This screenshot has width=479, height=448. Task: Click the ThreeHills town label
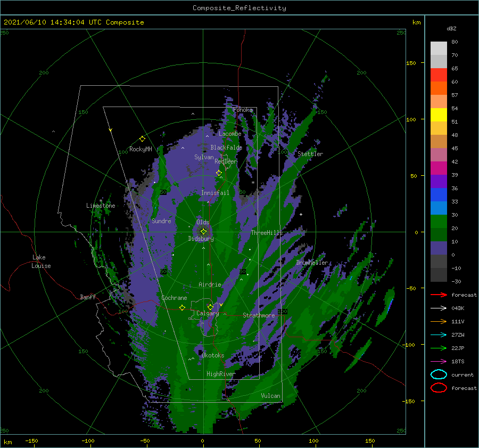(267, 233)
